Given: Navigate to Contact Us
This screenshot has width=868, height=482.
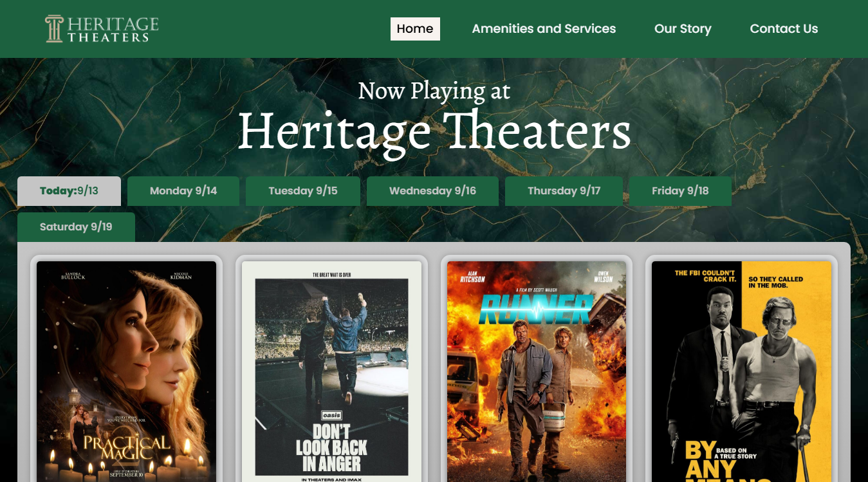Looking at the screenshot, I should (784, 29).
